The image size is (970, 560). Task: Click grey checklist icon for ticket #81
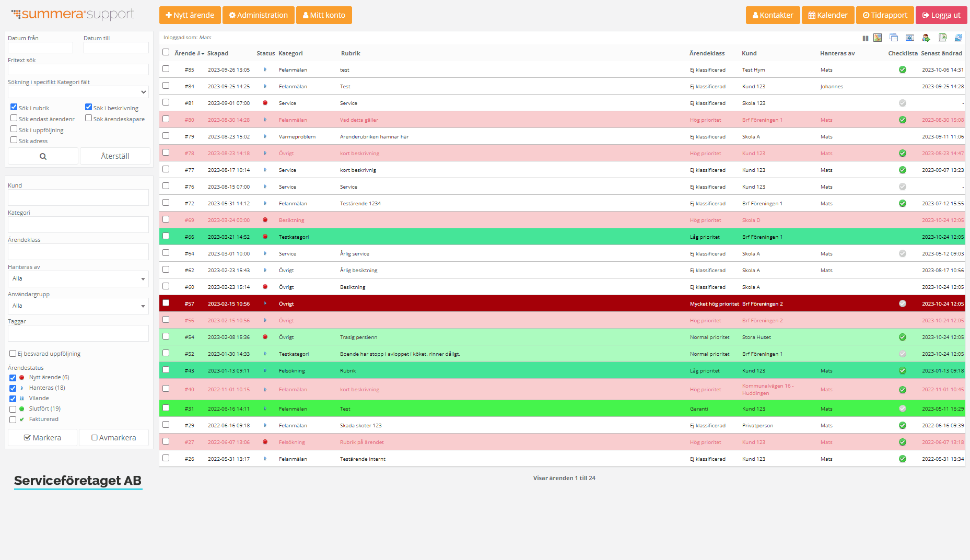pos(903,103)
